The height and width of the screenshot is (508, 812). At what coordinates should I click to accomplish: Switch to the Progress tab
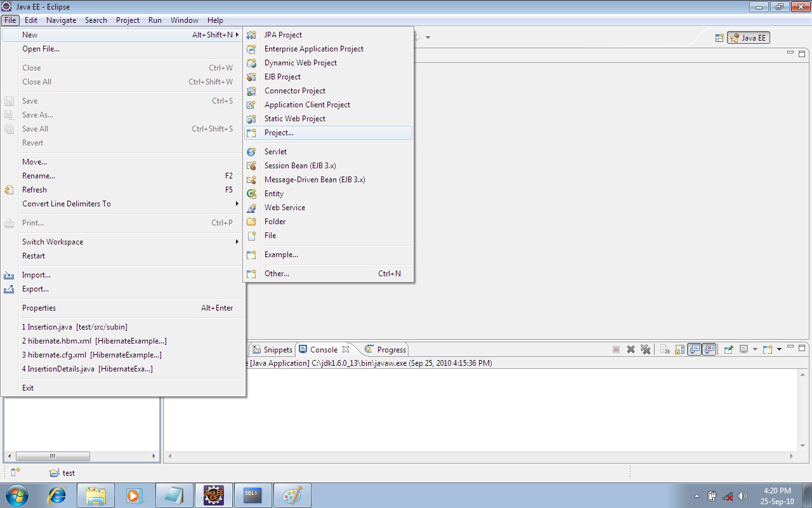tap(390, 349)
